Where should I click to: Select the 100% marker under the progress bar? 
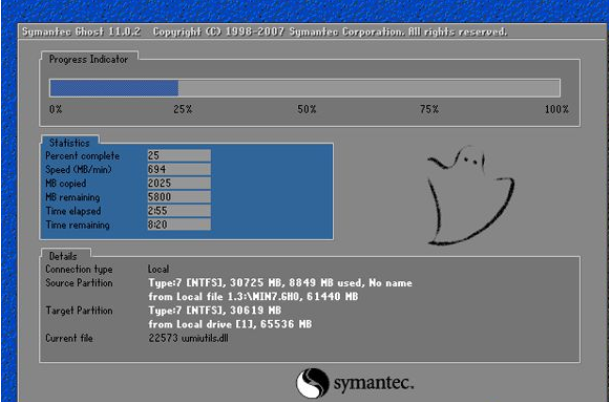(556, 108)
